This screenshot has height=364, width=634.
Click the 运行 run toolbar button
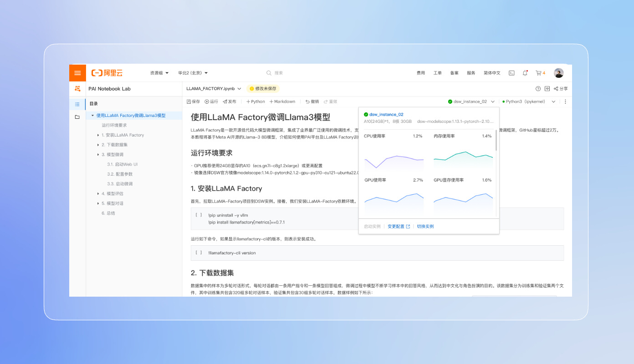click(x=211, y=101)
